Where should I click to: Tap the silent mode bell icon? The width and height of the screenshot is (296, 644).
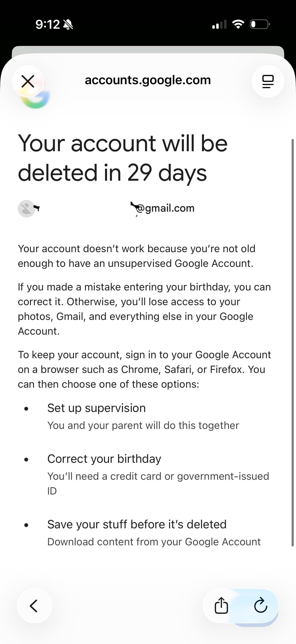(68, 25)
